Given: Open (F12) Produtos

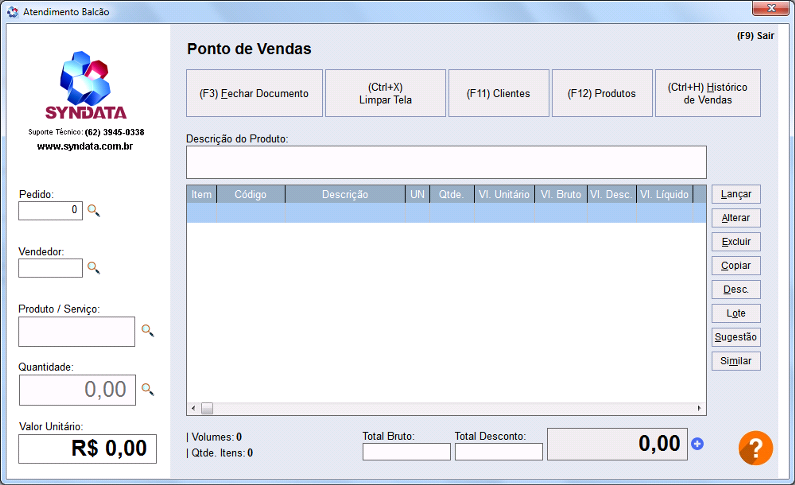Looking at the screenshot, I should [x=602, y=93].
